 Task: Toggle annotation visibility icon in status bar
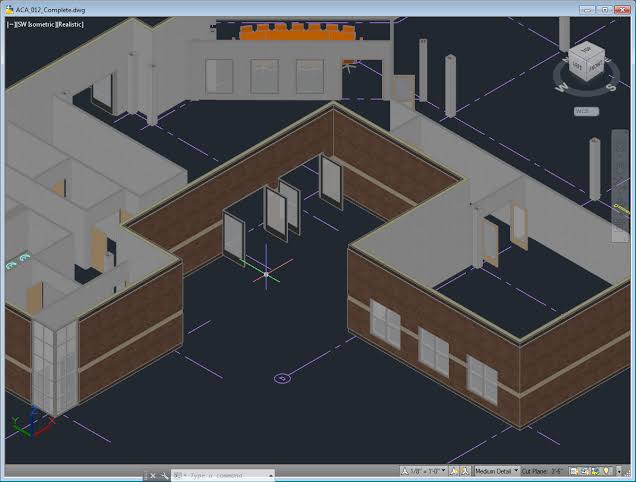[454, 471]
